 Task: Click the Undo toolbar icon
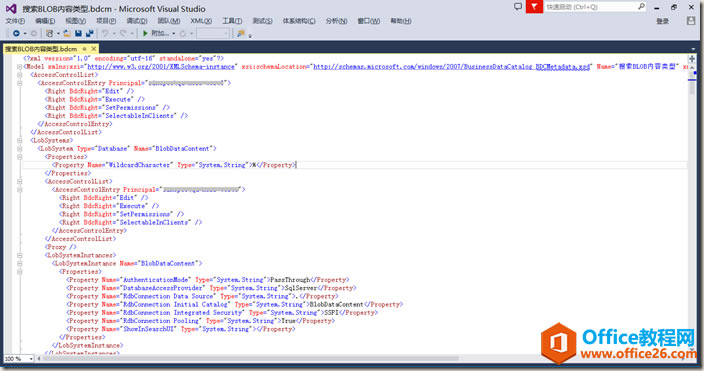pos(105,33)
